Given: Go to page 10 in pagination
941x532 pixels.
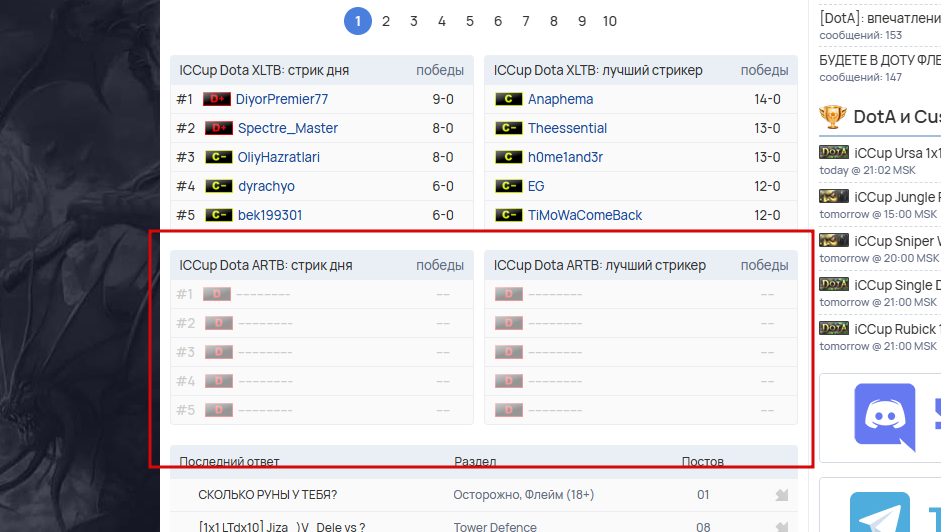Looking at the screenshot, I should click(610, 21).
